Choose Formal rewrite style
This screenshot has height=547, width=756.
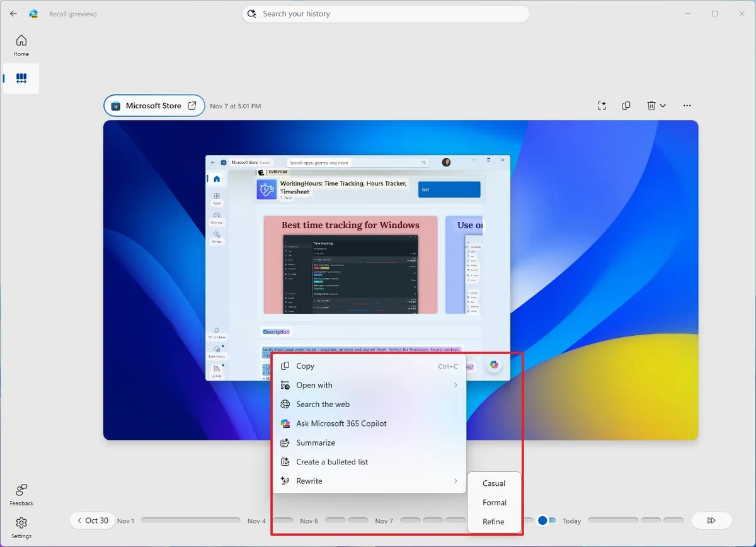click(494, 502)
